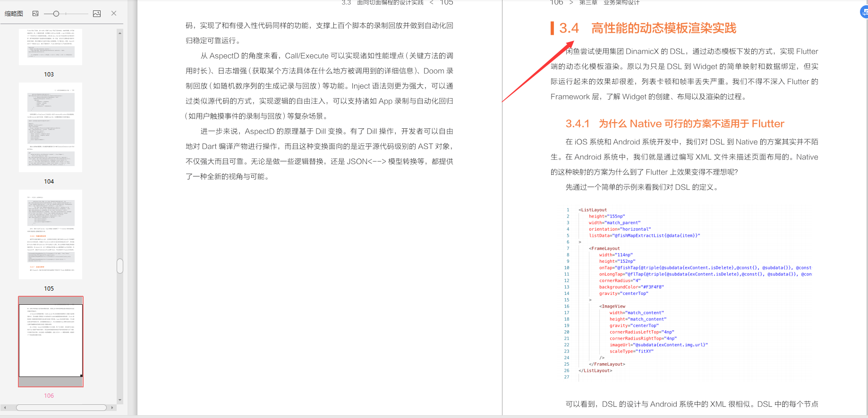868x418 pixels.
Task: Click the line "先通过一个简单的示例来看我们对 DSL 的定义。"
Action: click(643, 187)
